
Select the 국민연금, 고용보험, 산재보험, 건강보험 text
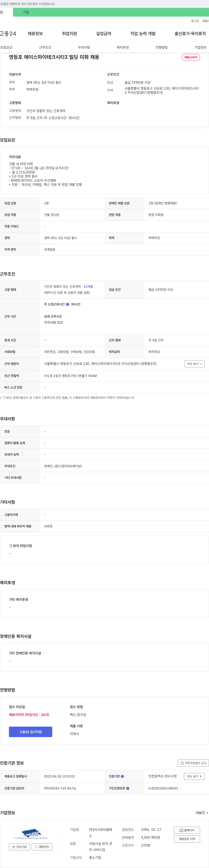69,352
